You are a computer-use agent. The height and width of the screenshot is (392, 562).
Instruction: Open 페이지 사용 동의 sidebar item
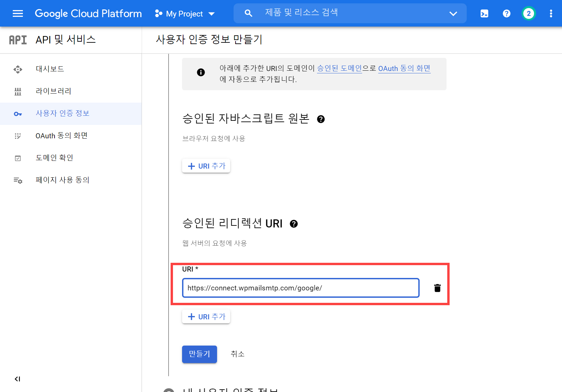click(71, 180)
